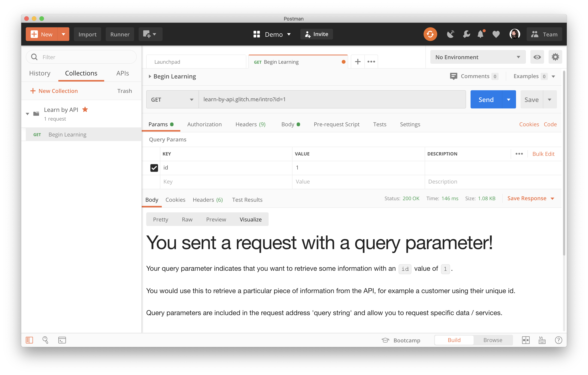Click the Bootcamp graduation cap icon
The width and height of the screenshot is (588, 375).
point(385,340)
